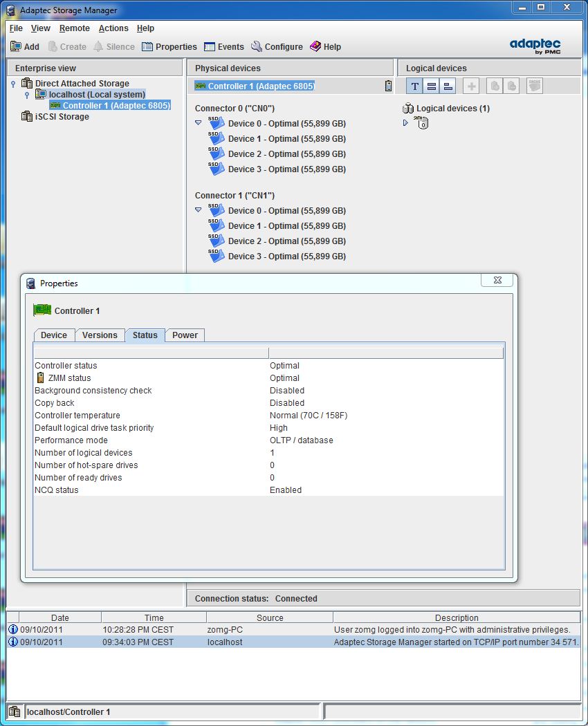This screenshot has width=588, height=726.
Task: Click the Silence alarm bell button
Action: click(x=114, y=47)
